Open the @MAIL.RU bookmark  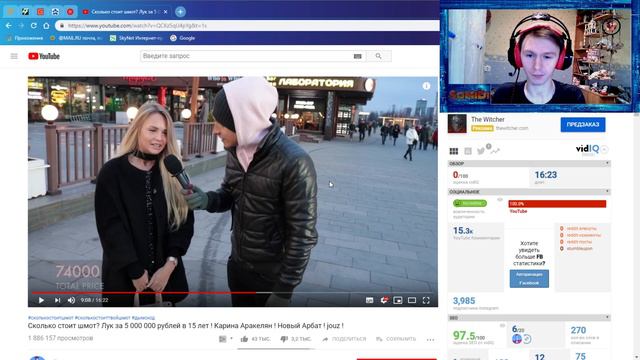coord(76,38)
